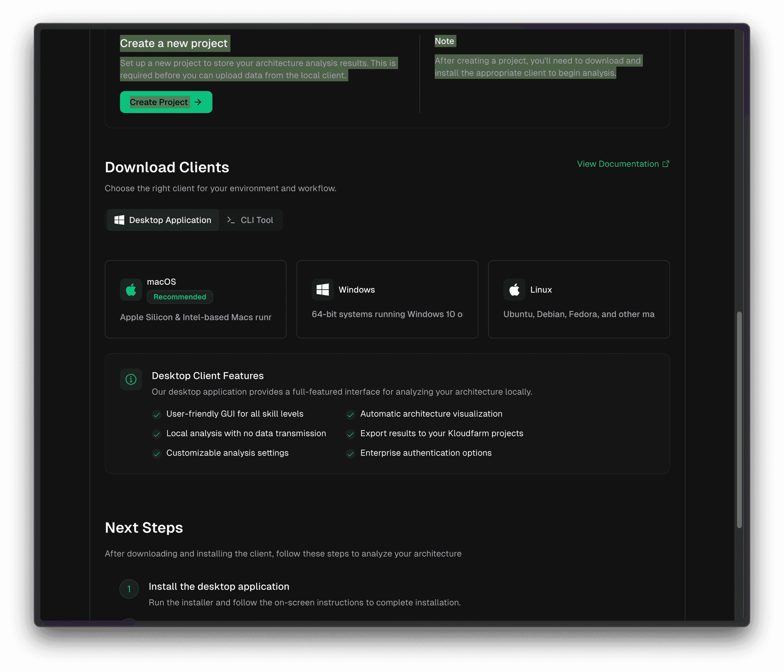Click the Linux card platform icon
Screen dimensions: 784x672
[514, 290]
